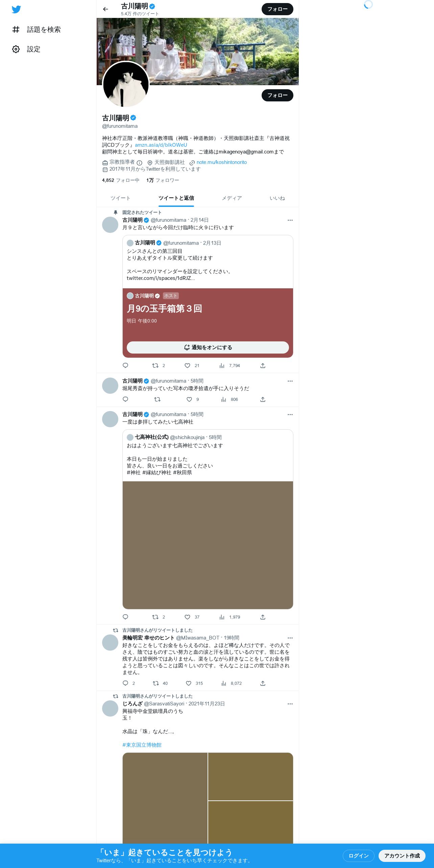
Task: Click the アカウント作成 button
Action: [402, 855]
